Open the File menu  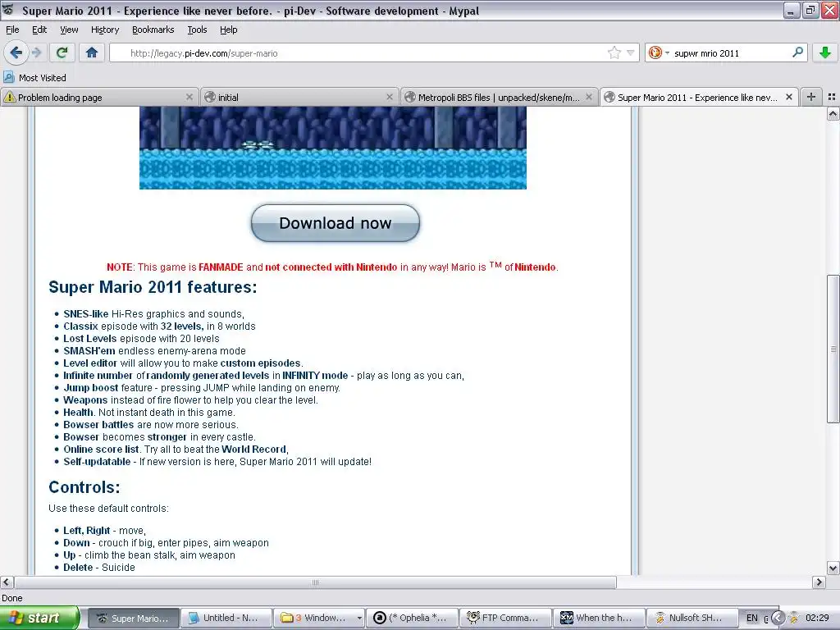click(x=12, y=30)
